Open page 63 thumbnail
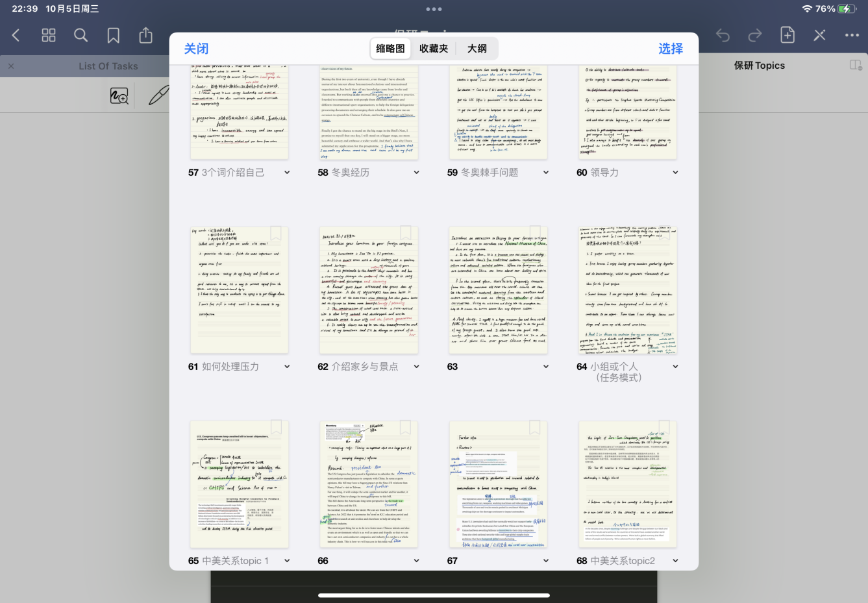This screenshot has height=603, width=868. coord(498,290)
